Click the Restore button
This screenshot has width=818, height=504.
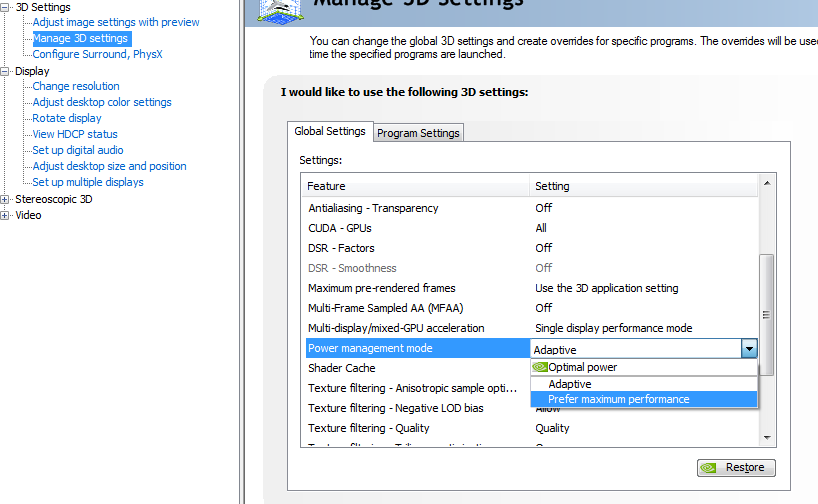tap(736, 467)
